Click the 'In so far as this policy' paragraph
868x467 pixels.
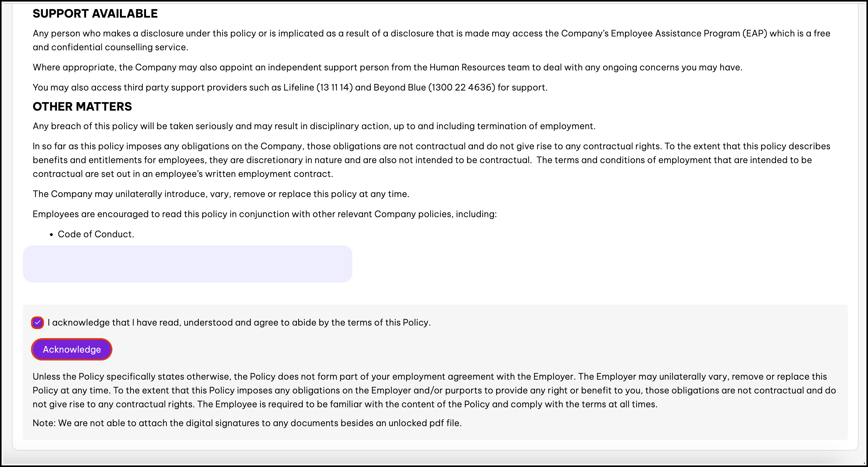point(431,160)
